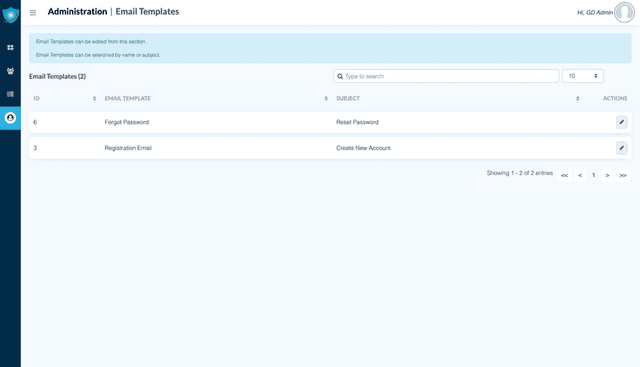Viewport: 640px width, 367px height.
Task: Click the Showing 1 - 2 of 2 entries text
Action: 520,173
